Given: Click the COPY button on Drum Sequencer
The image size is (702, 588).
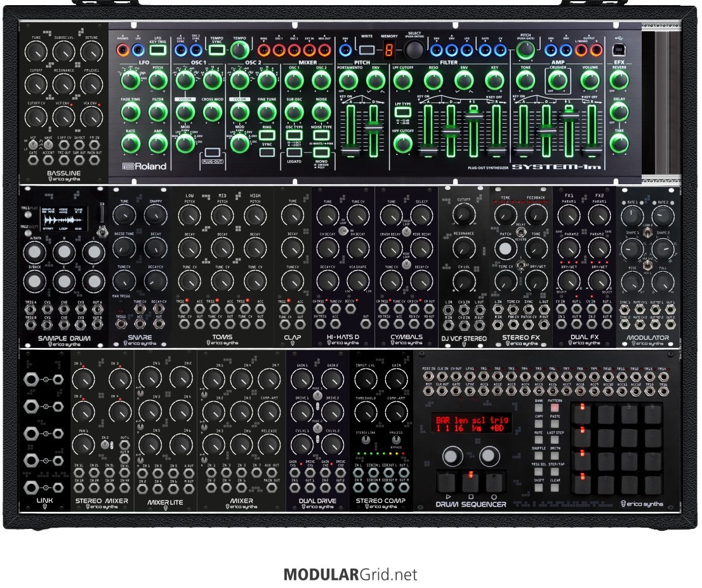Looking at the screenshot, I should pyautogui.click(x=538, y=424).
